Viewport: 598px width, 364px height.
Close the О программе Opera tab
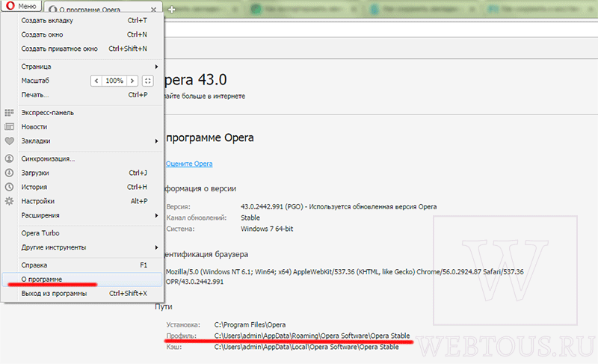pos(154,9)
